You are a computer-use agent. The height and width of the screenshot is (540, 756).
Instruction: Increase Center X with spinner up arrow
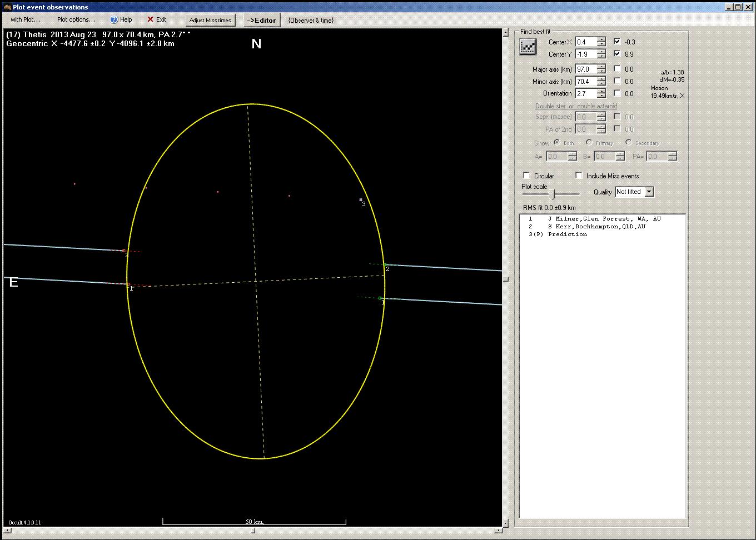pos(601,40)
